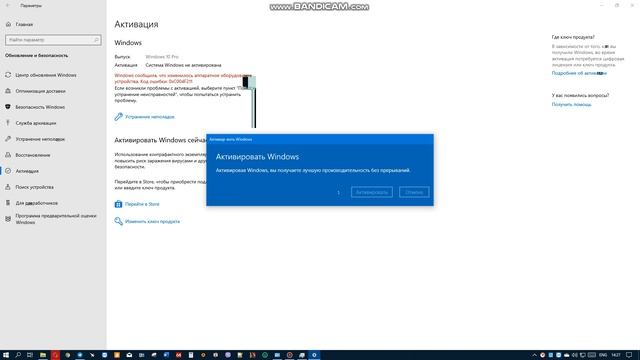The image size is (640, 360).
Task: Open Подробнее об активации link
Action: [579, 73]
